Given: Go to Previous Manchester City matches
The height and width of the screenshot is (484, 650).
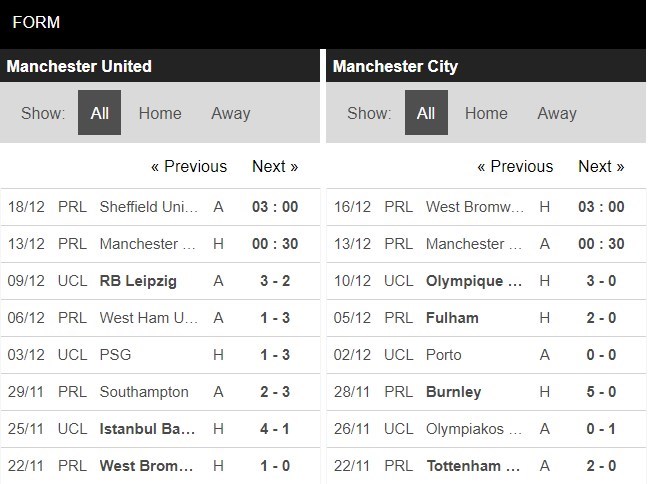Looking at the screenshot, I should click(x=515, y=166).
